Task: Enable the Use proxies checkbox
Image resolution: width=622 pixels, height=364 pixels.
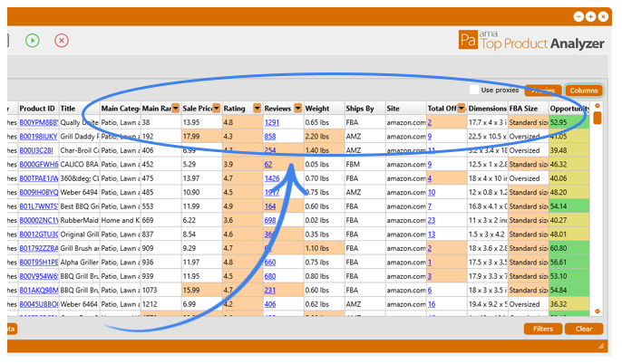Action: [474, 90]
